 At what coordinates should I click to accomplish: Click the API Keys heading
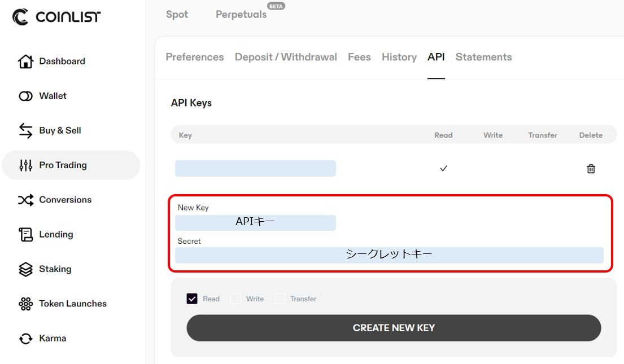[x=191, y=103]
